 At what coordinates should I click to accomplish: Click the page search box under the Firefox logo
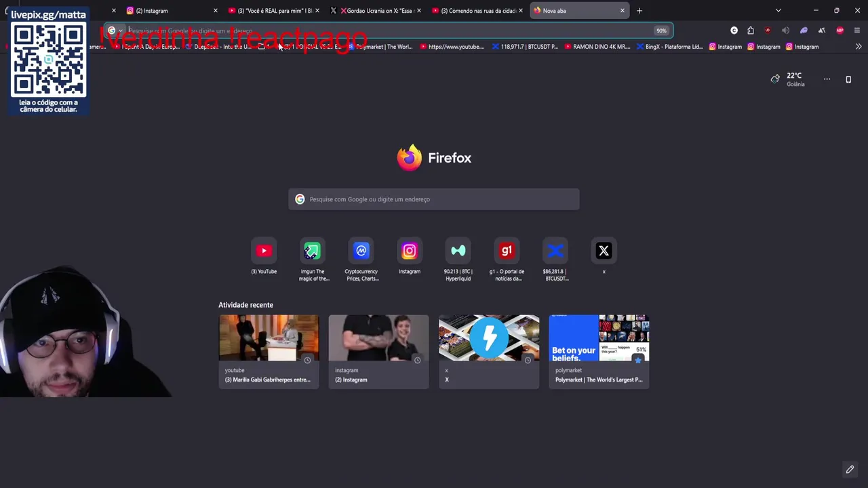434,199
